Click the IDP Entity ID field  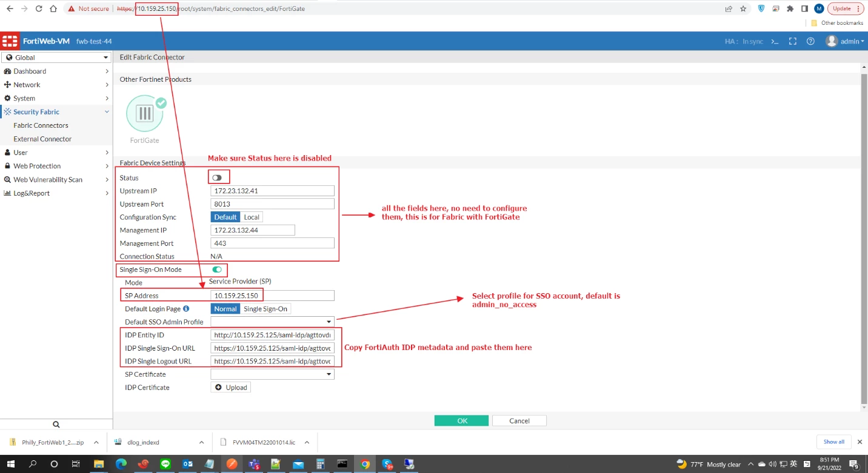coord(272,335)
